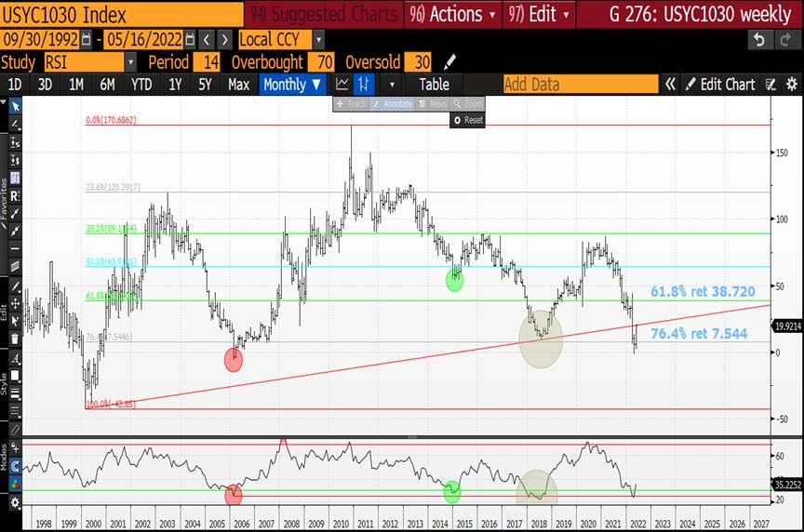The height and width of the screenshot is (532, 804).
Task: Click the red-green-blue color mode icon
Action: click(x=16, y=484)
